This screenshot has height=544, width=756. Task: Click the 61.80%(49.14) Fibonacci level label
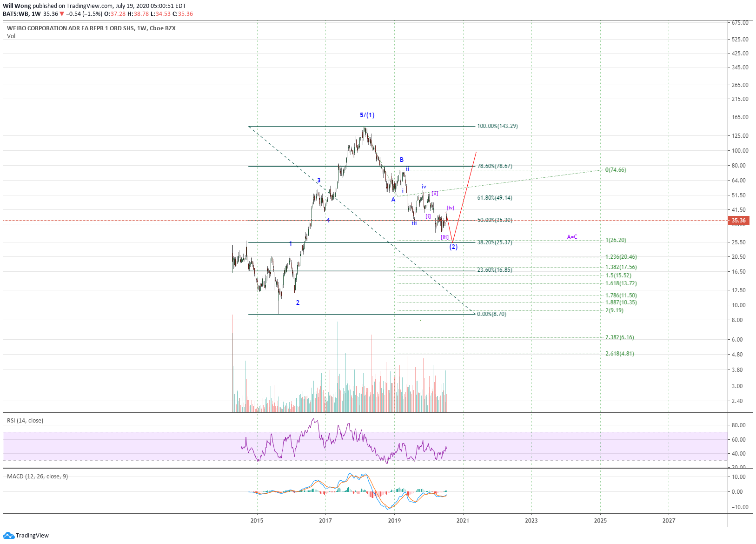click(x=495, y=198)
